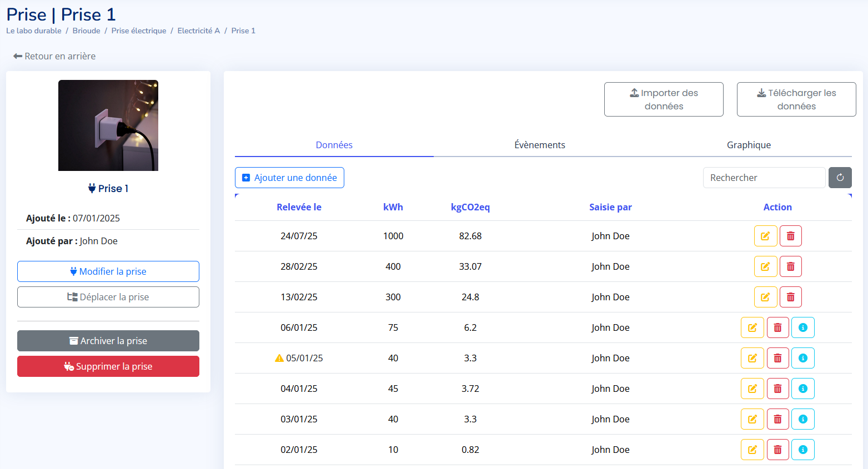
Task: Click the red Supprimer la prise button
Action: point(108,366)
